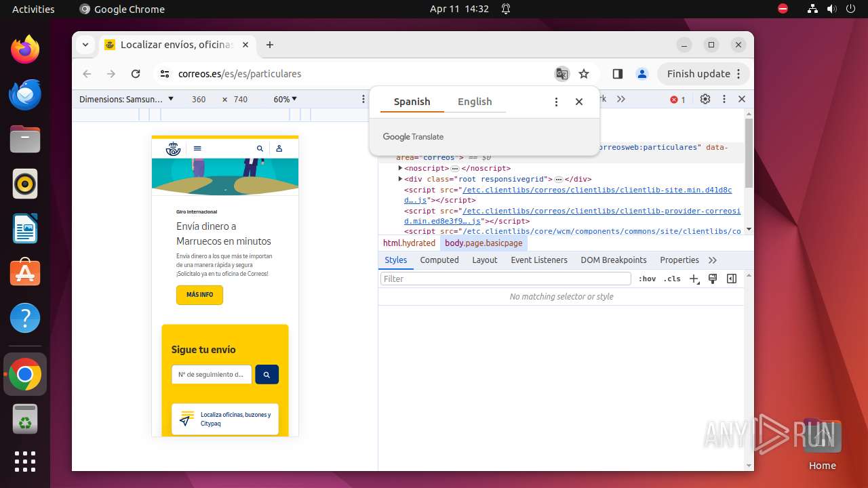Open the Dimensions device dropdown
868x488 pixels.
point(127,99)
